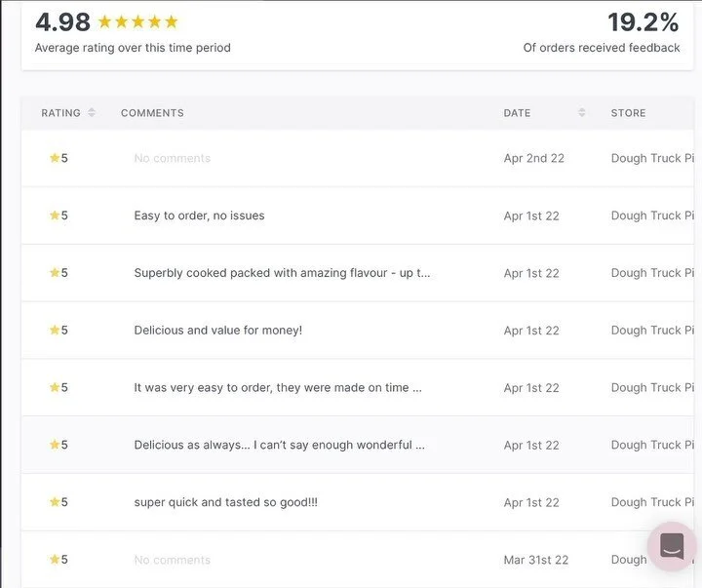Click the star icon beside 'Easy to order'
This screenshot has height=588, width=702.
click(55, 216)
